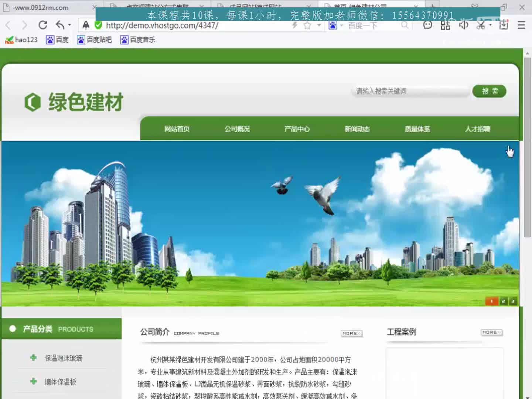Viewport: 532px width, 399px height.
Task: Click the 绿色建材 hexagon logo
Action: (33, 102)
